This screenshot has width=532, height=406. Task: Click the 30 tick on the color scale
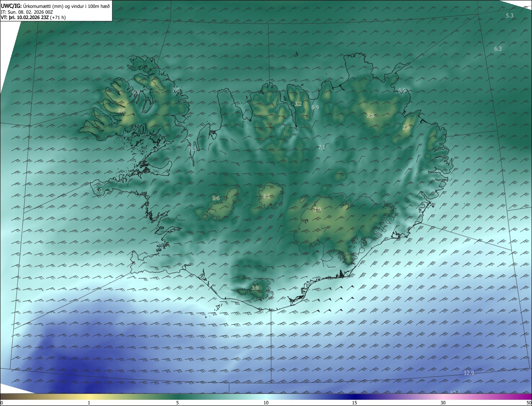click(x=443, y=403)
